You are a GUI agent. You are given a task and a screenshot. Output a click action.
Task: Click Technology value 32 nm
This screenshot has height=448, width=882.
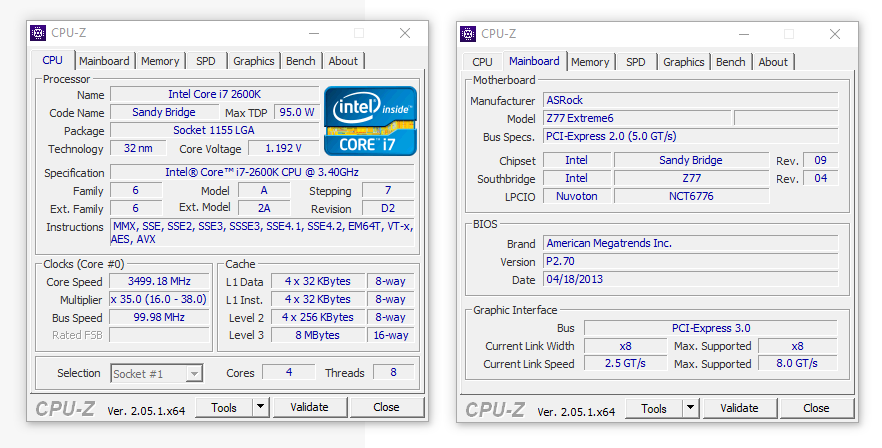[x=138, y=148]
